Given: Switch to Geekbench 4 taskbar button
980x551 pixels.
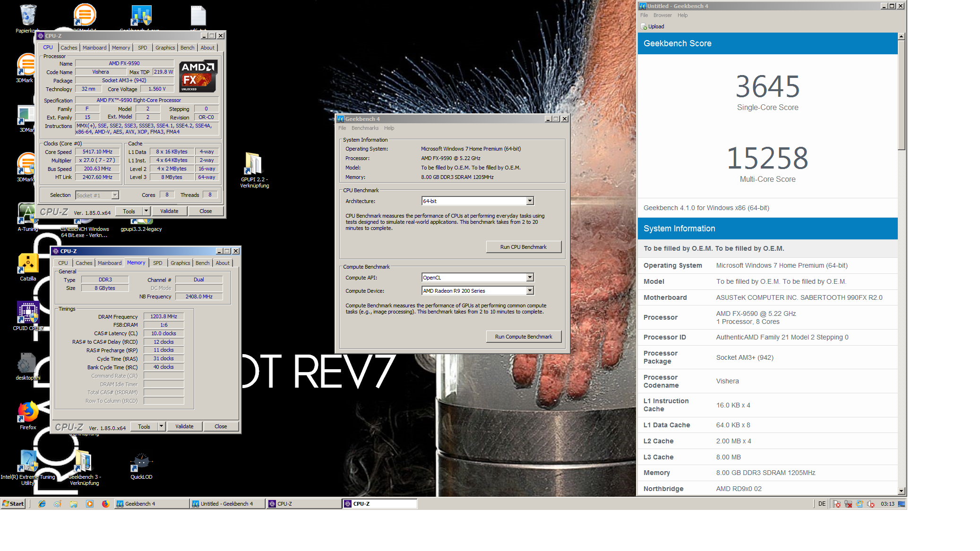Looking at the screenshot, I should point(152,504).
